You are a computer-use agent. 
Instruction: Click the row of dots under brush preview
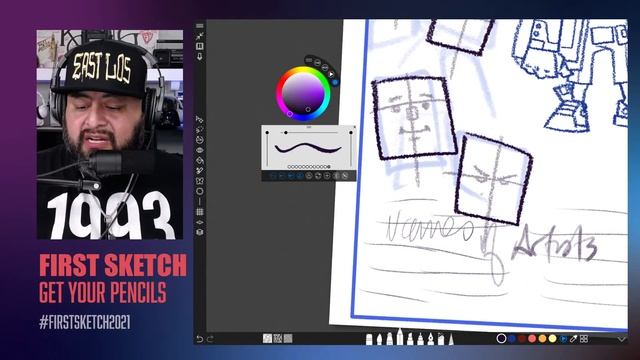click(x=309, y=167)
